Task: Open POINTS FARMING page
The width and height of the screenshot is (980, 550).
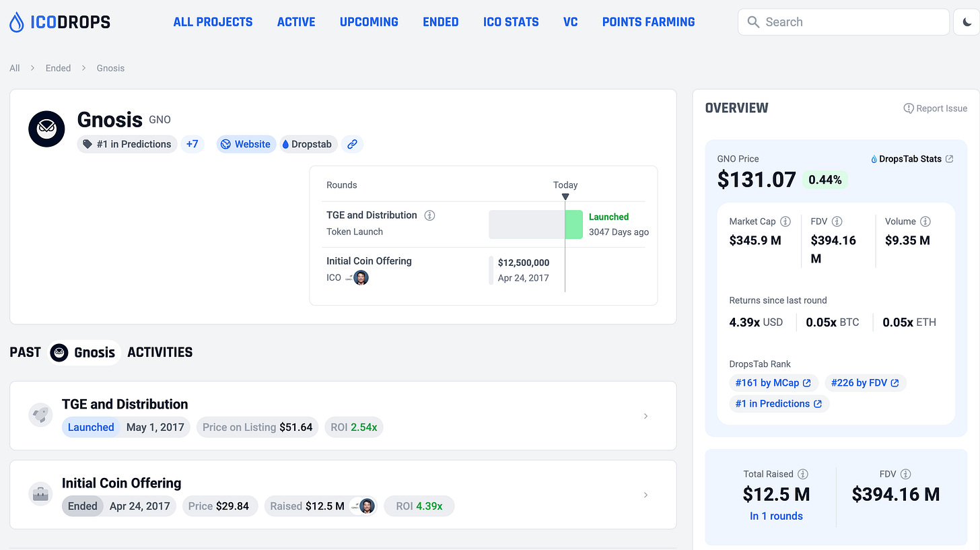Action: click(x=648, y=22)
